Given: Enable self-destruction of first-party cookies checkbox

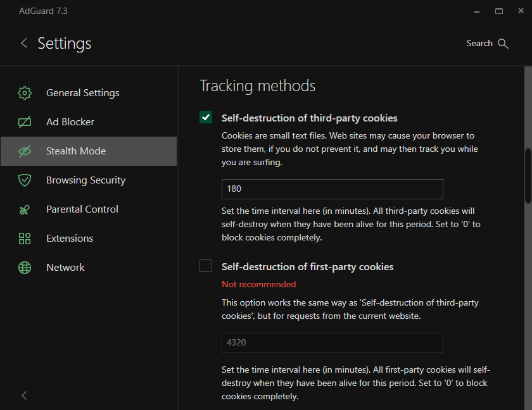Looking at the screenshot, I should point(206,266).
